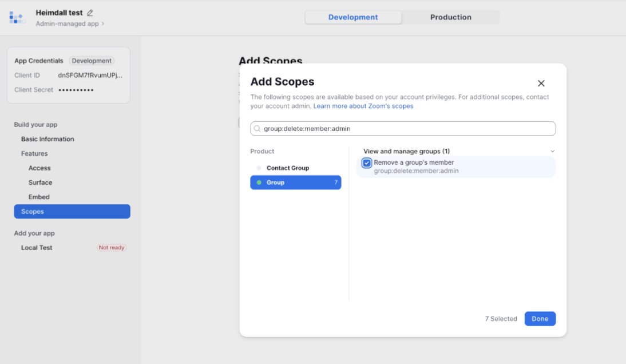Click the Client ID value

point(90,75)
